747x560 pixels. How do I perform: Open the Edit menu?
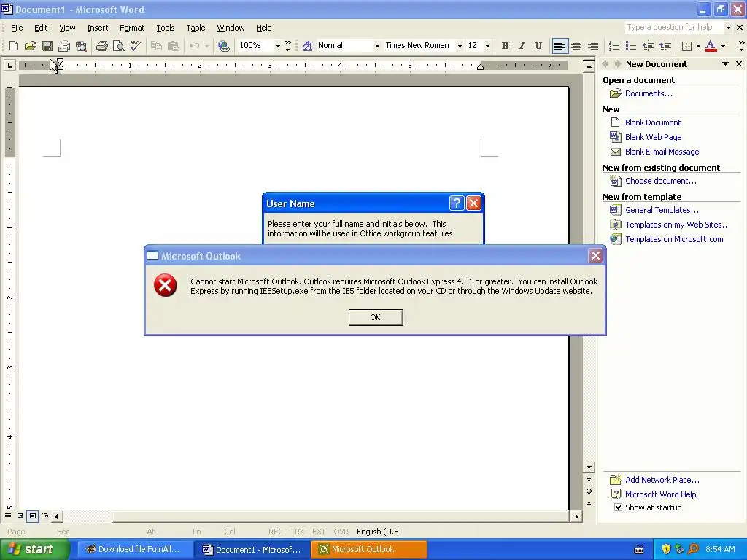coord(41,28)
